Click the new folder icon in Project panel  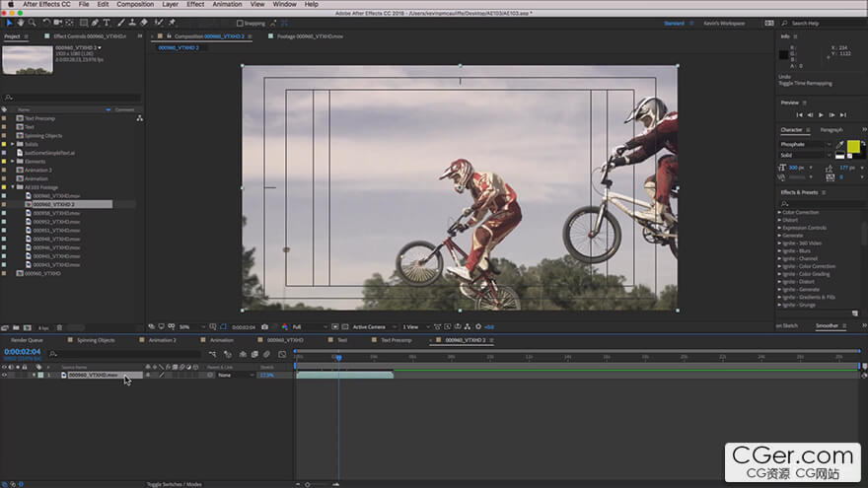click(x=16, y=327)
